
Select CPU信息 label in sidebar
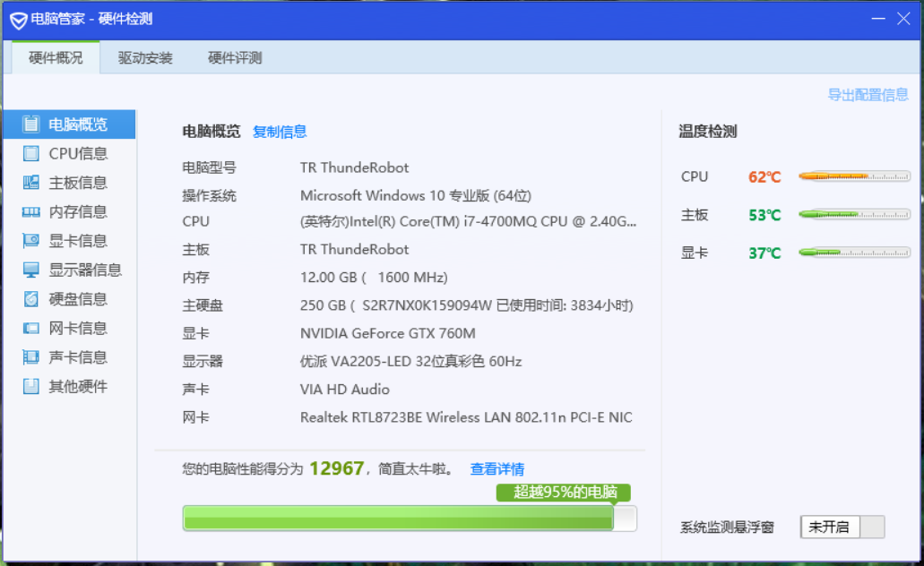pyautogui.click(x=78, y=154)
